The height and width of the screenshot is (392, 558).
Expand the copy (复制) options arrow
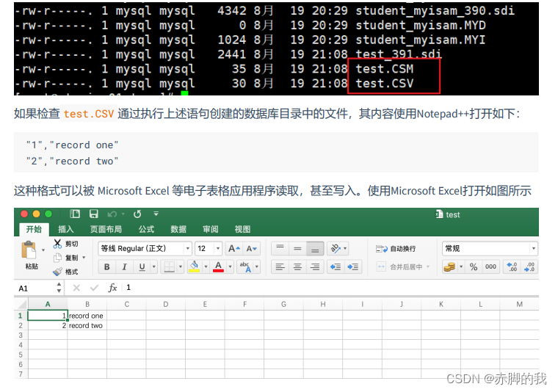(x=84, y=258)
